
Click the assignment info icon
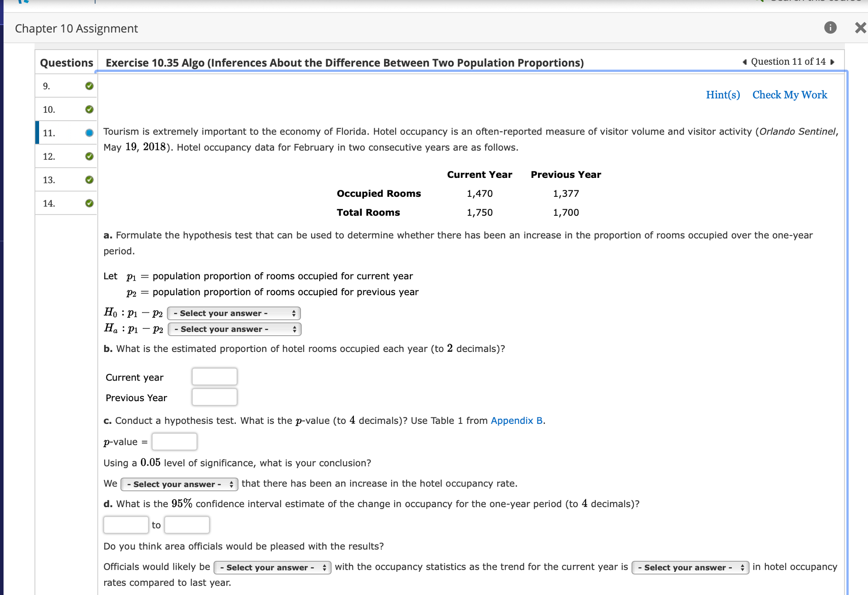point(830,28)
